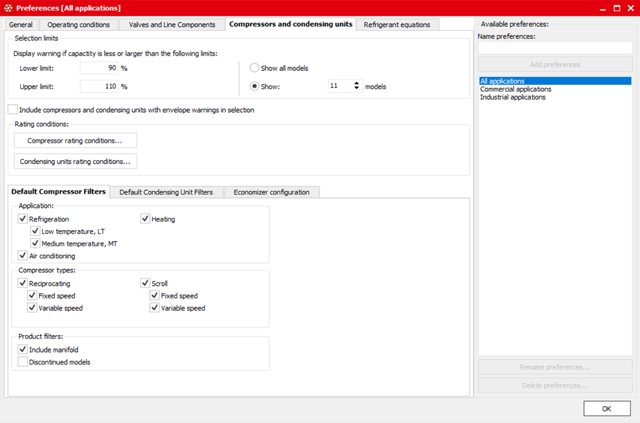Select Commercial applications in preferences list
This screenshot has width=640, height=423.
click(515, 89)
